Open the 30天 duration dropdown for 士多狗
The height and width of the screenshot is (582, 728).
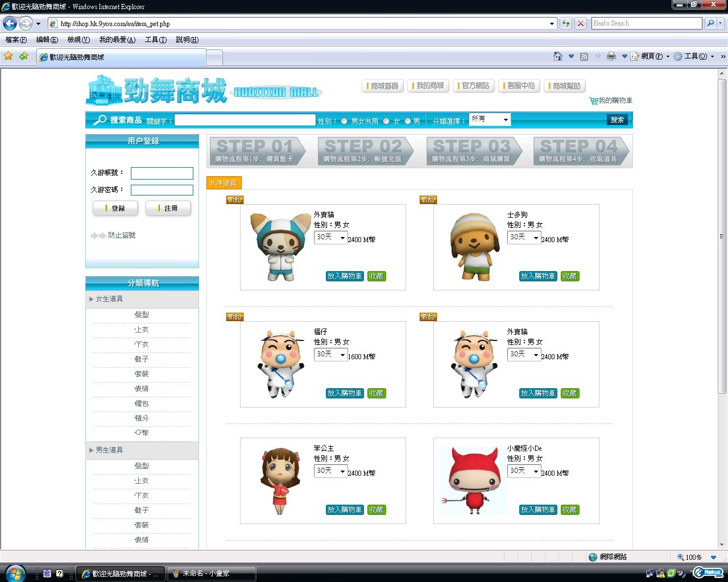pos(524,238)
